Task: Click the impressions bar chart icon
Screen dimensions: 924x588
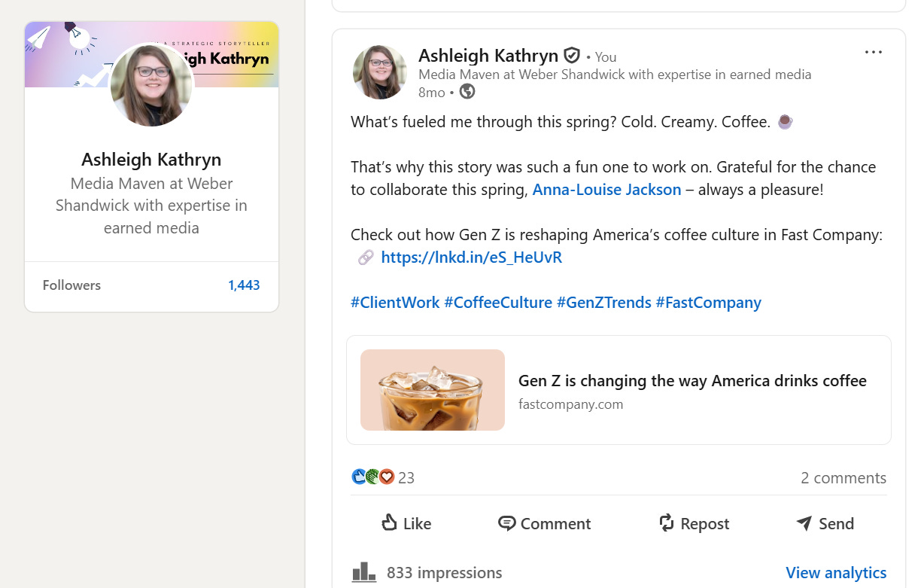Action: point(364,572)
